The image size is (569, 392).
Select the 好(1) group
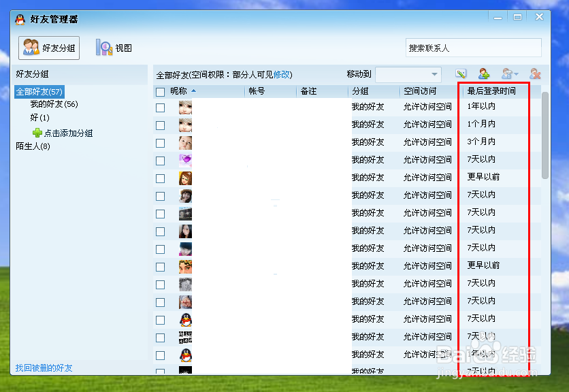click(40, 118)
